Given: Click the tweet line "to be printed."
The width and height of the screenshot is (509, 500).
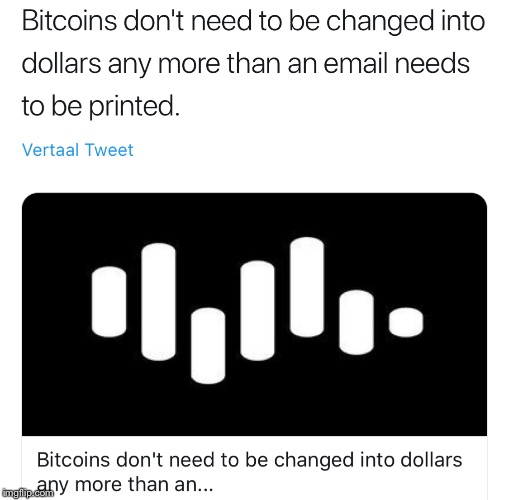Looking at the screenshot, I should (101, 106).
